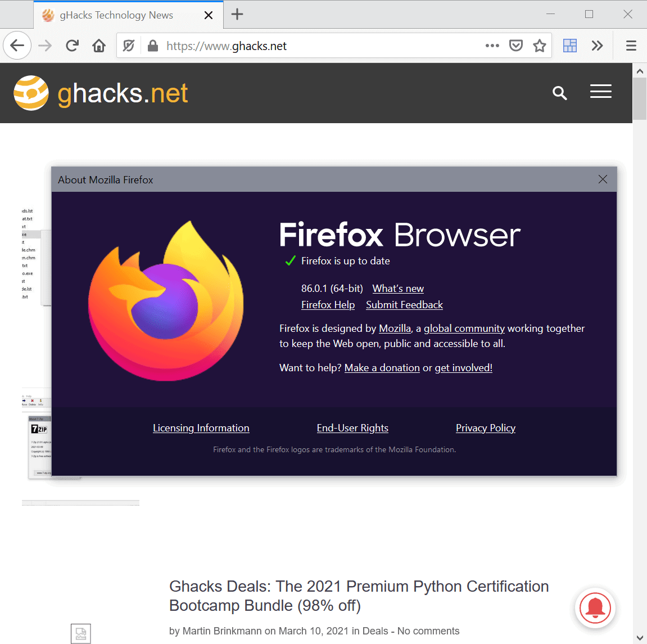Screen dimensions: 647x644
Task: Open Privacy Policy link
Action: (x=486, y=428)
